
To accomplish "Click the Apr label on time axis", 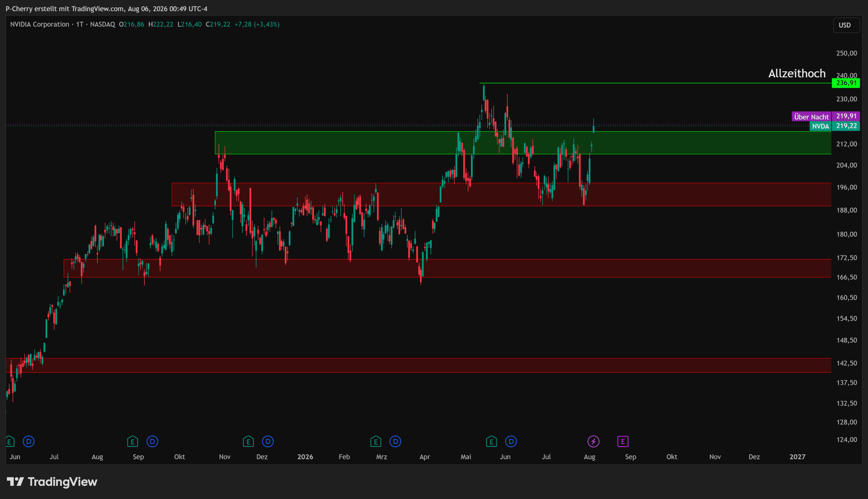I will (425, 457).
